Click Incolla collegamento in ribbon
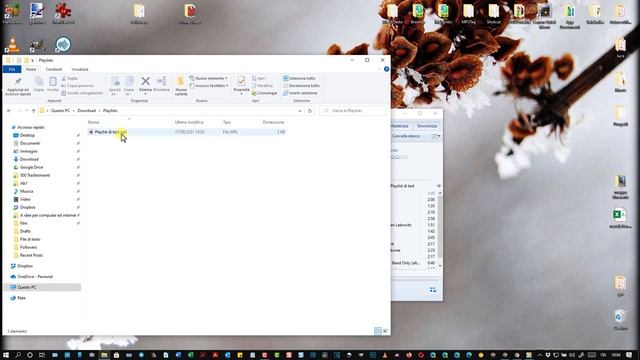Image resolution: width=640 pixels, height=360 pixels. [82, 93]
